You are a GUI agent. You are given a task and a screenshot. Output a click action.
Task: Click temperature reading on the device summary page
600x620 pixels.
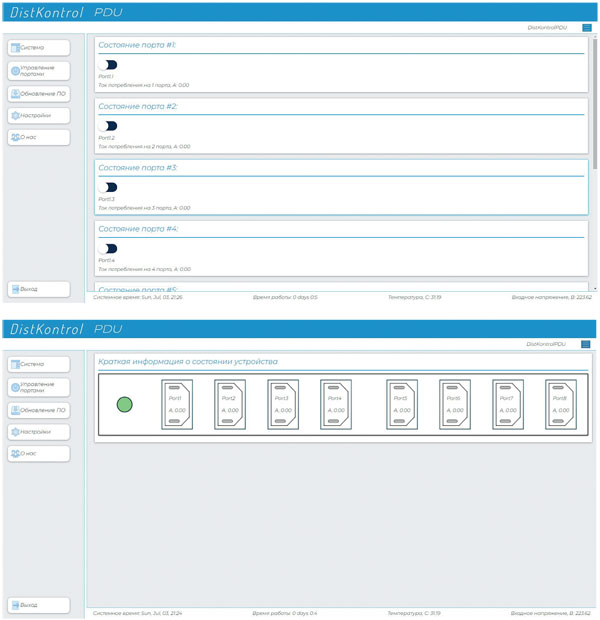point(414,613)
